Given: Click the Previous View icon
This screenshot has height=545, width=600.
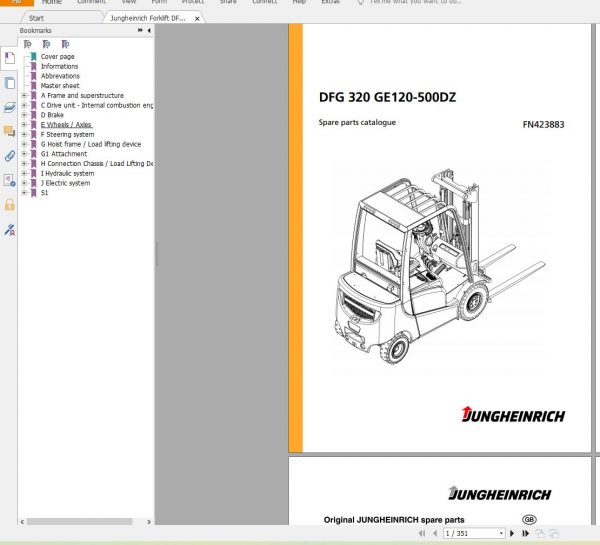Looking at the screenshot, I should [x=540, y=533].
